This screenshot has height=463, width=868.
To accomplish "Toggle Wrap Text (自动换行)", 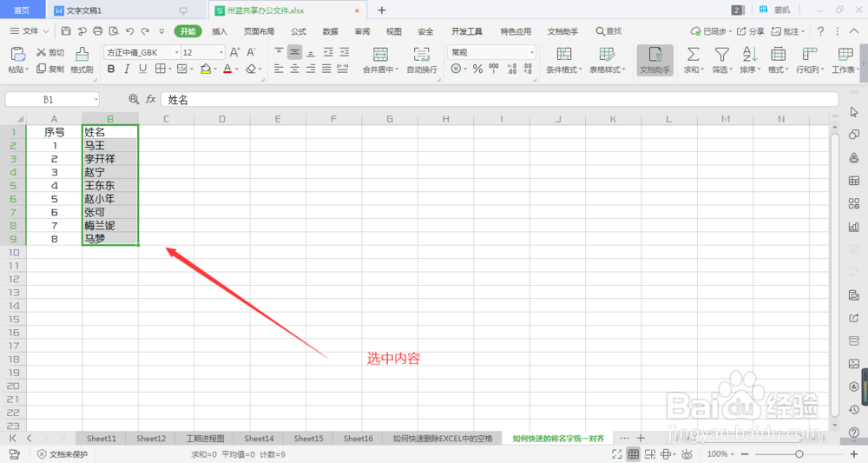I will click(422, 60).
